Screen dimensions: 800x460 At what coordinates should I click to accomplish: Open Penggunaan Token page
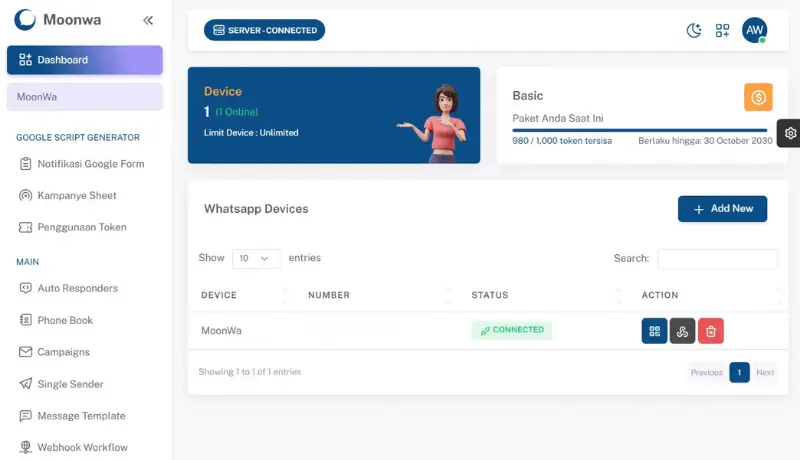[x=73, y=227]
